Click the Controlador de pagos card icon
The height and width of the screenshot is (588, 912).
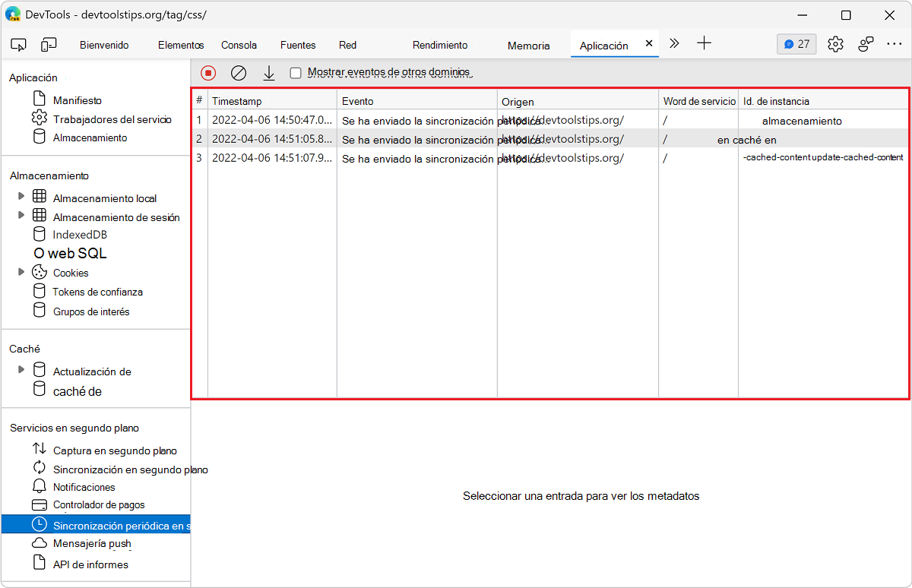(40, 504)
